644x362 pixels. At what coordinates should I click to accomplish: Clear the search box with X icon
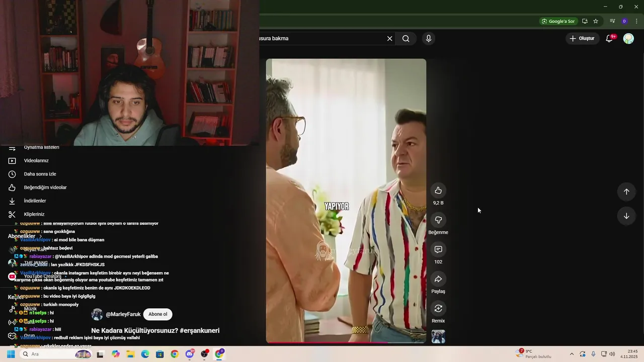[389, 39]
